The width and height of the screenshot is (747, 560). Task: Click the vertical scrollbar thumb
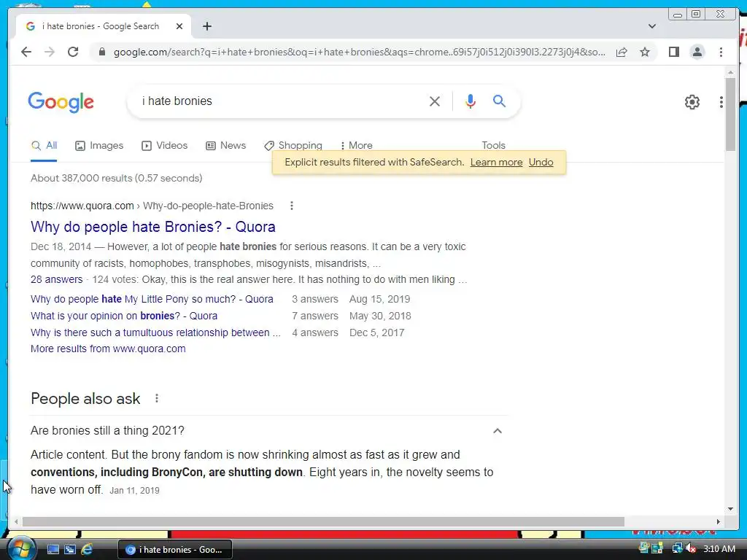click(x=730, y=114)
